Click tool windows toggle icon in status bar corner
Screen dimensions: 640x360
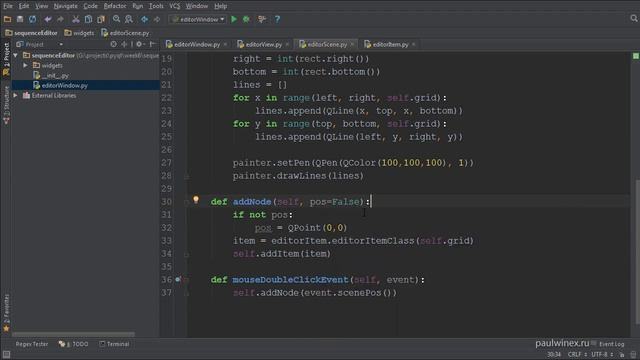[x=6, y=354]
